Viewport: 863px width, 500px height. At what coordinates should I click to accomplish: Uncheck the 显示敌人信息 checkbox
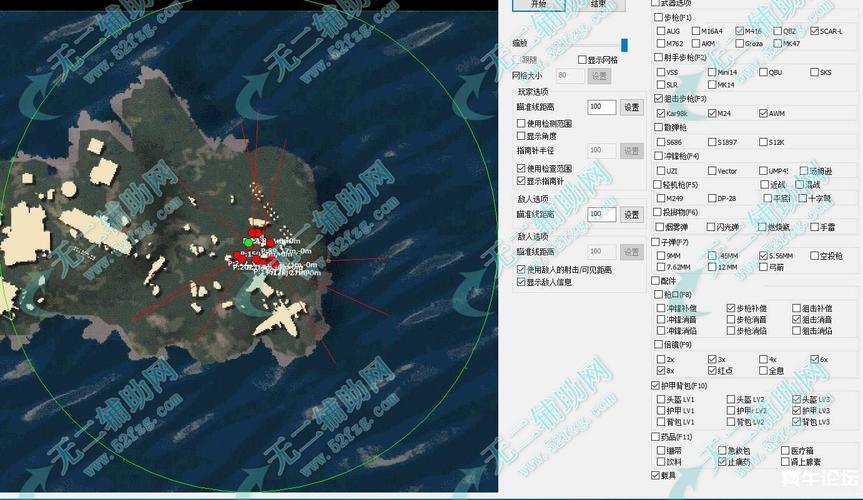coord(521,282)
